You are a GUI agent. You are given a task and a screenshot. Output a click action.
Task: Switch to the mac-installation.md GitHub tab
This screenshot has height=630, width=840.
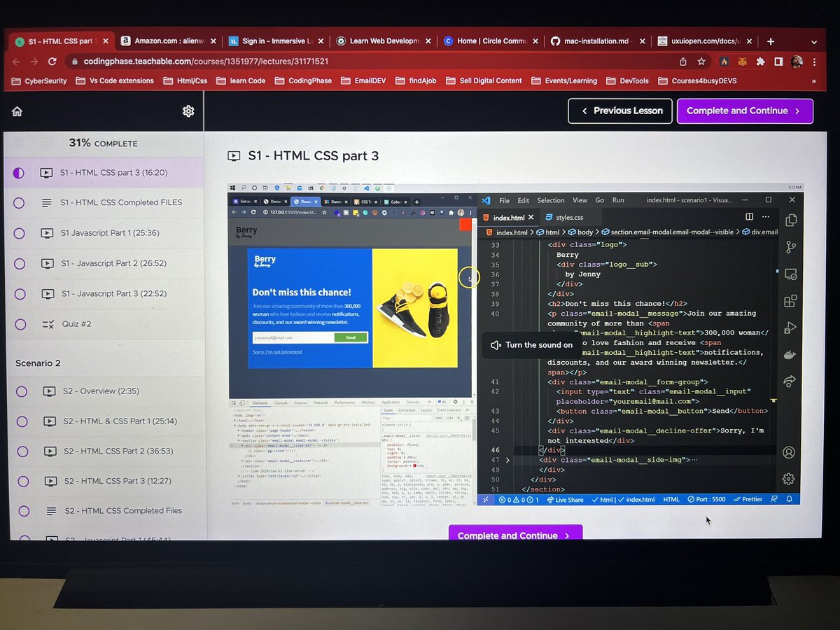[597, 41]
